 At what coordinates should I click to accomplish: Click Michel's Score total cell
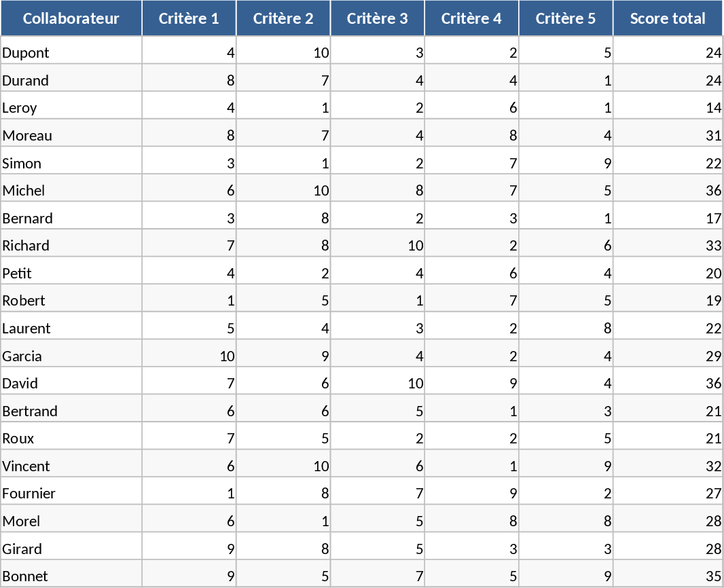point(668,190)
